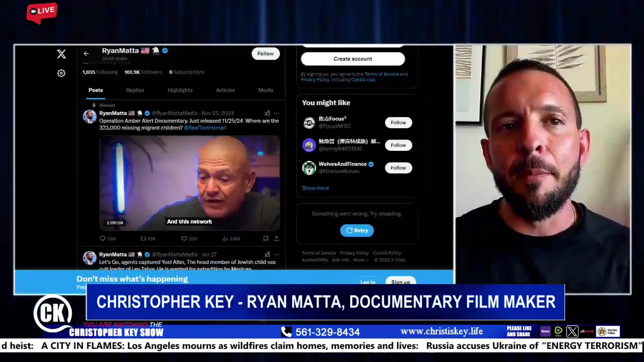Click Create account button
Screen dimensions: 644x362
tap(353, 59)
